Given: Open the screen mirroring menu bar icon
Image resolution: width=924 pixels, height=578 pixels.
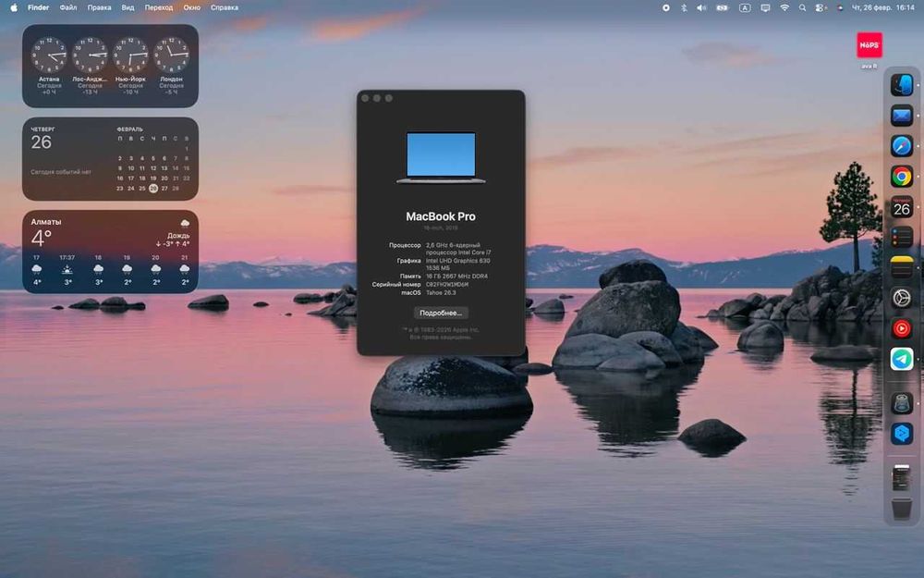Looking at the screenshot, I should (x=765, y=7).
